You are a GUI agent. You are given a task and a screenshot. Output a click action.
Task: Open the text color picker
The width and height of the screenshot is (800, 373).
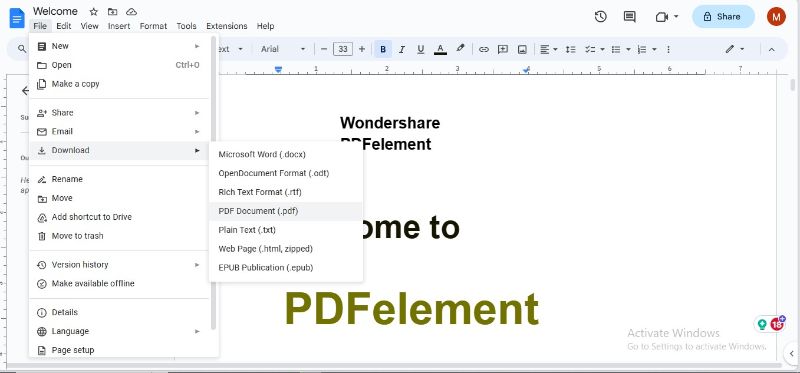[x=440, y=49]
